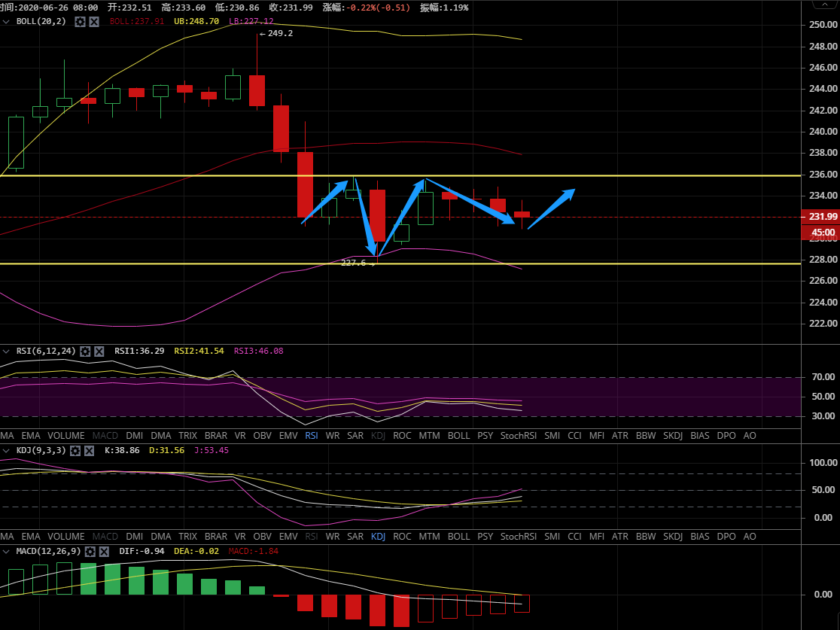Close the BOLL indicator overlay
Screen dimensions: 840x630
(94, 22)
